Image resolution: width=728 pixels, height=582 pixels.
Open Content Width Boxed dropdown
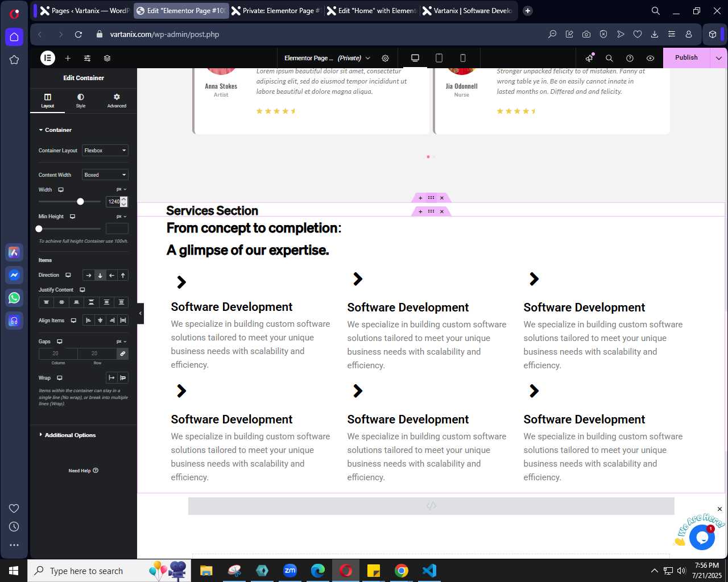(x=105, y=175)
